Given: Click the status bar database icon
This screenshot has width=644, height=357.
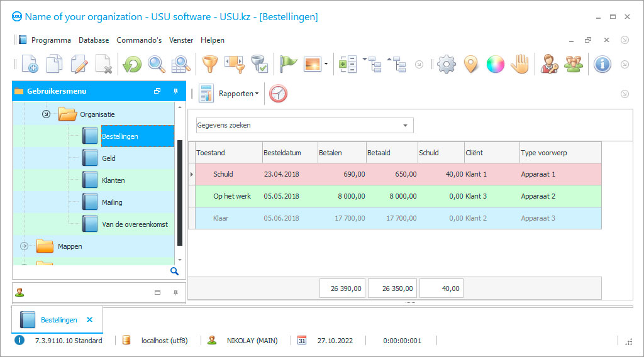Looking at the screenshot, I should point(126,340).
